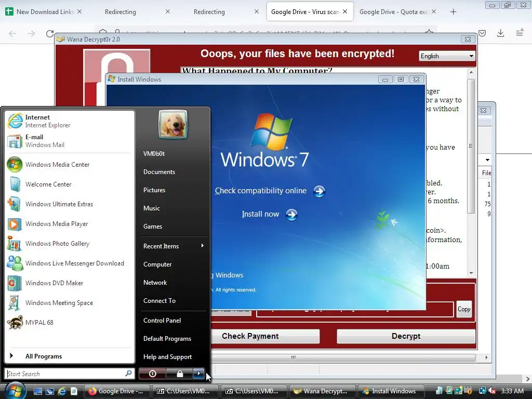
Task: Click Check Payment in Wana Decrypt0r
Action: [x=265, y=336]
